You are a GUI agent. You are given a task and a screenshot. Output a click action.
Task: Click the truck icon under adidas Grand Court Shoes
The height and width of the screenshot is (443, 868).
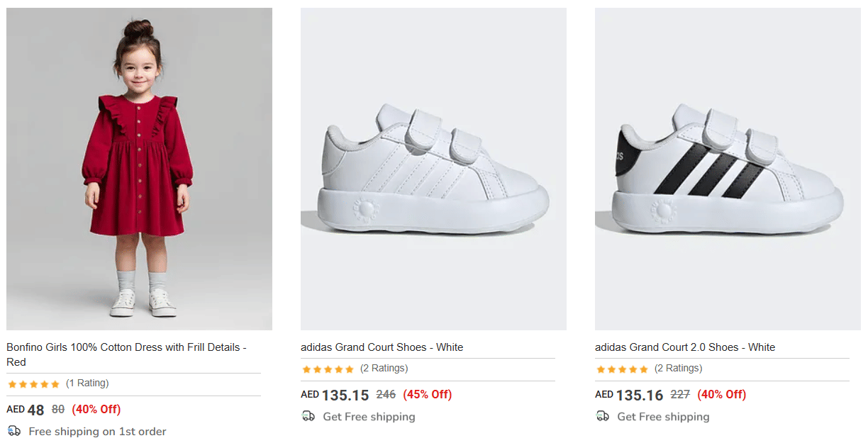[308, 416]
